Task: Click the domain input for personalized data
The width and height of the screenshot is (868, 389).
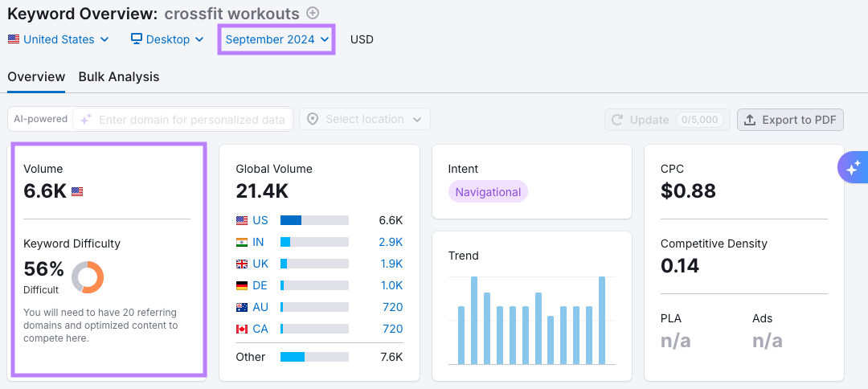Action: [x=191, y=120]
